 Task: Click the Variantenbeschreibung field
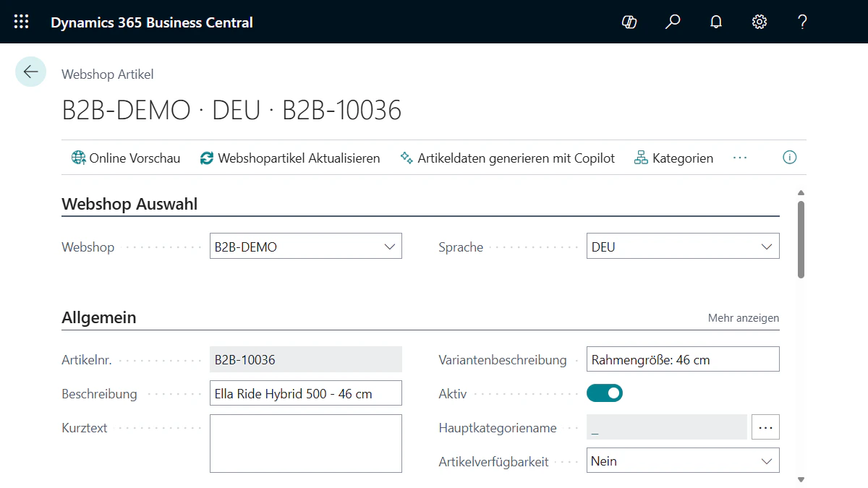(683, 359)
